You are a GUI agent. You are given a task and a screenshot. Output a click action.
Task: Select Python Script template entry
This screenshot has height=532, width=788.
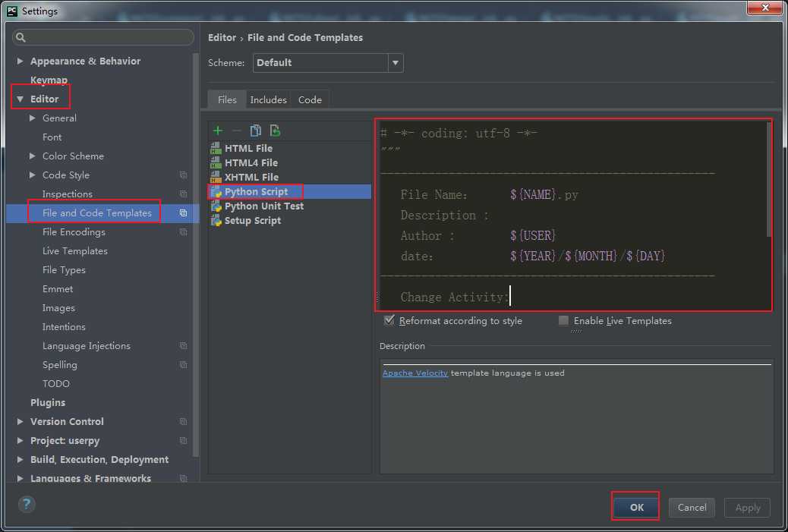(x=290, y=191)
